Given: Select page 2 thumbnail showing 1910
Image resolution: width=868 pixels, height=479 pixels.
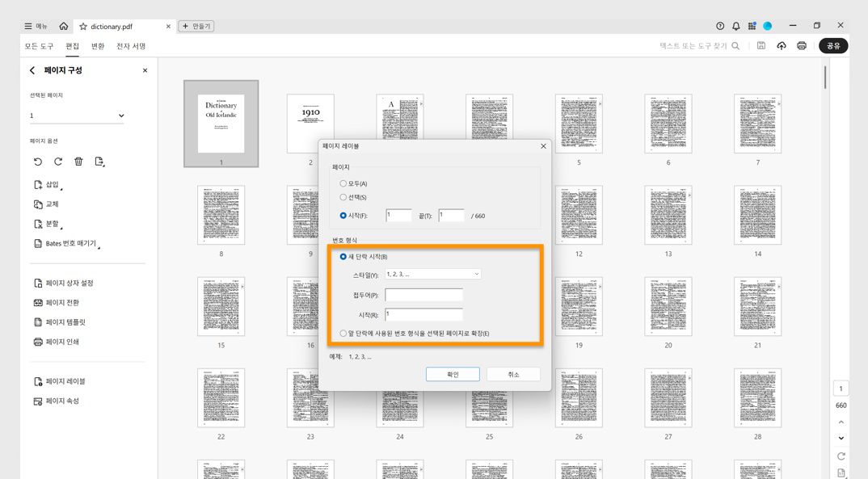Looking at the screenshot, I should click(310, 124).
